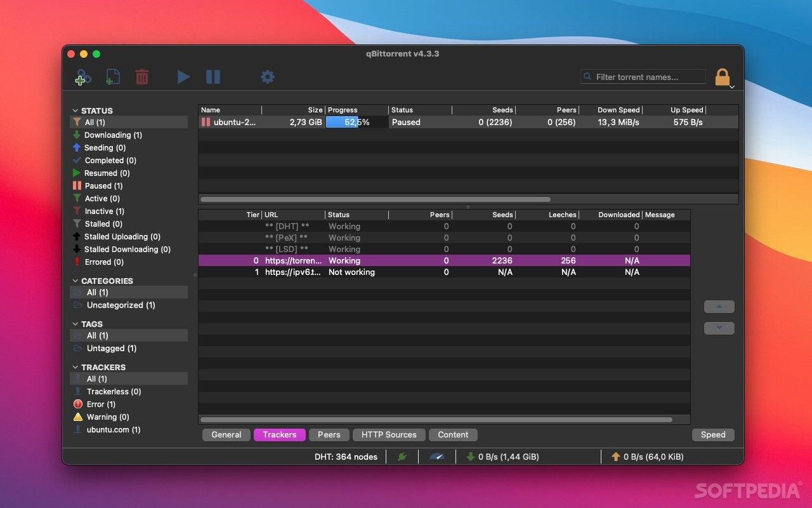Select the Seeding (0) filter
The height and width of the screenshot is (508, 812).
coord(129,147)
